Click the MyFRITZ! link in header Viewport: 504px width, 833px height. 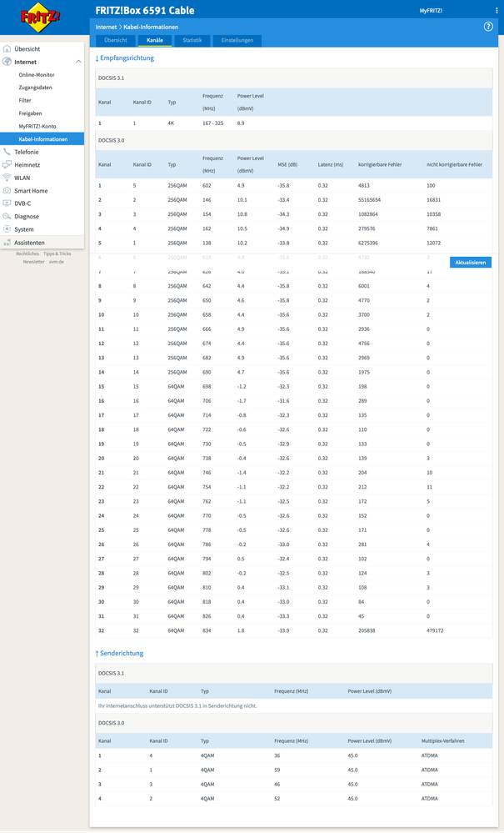(431, 11)
